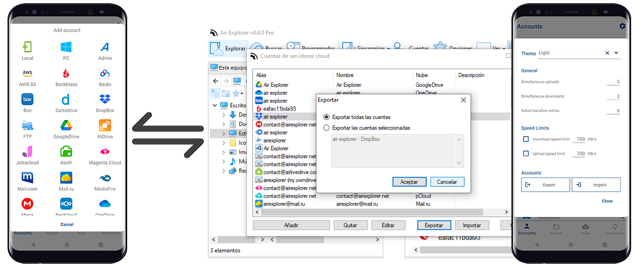Expand the tree node beside the music note icon
Screen dimensions: 644x268
tap(224, 161)
